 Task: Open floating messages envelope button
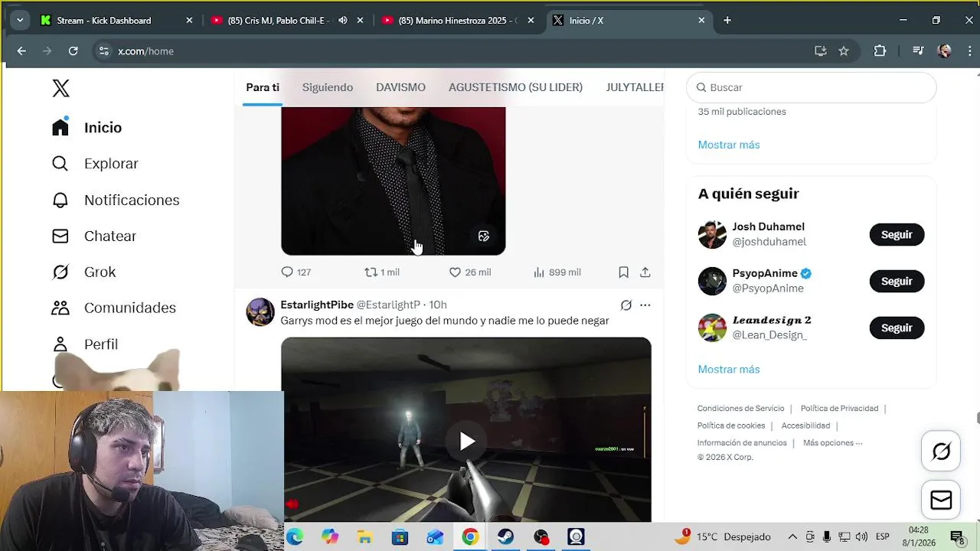point(941,500)
